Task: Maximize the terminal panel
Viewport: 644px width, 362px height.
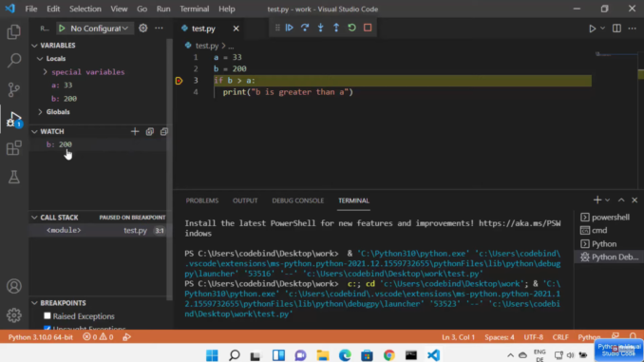Action: point(621,200)
